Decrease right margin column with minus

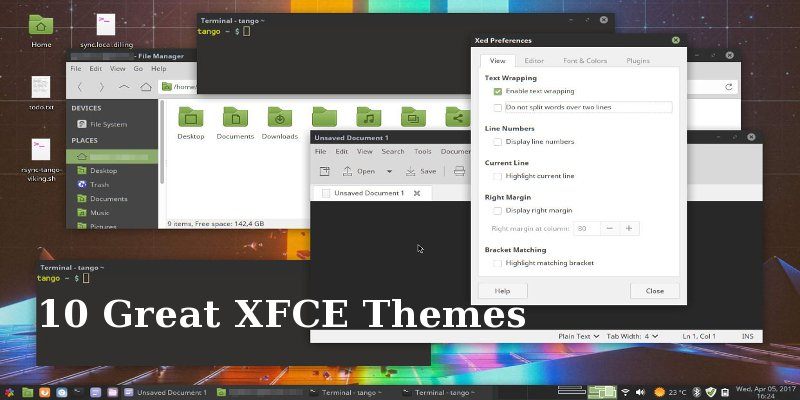(x=610, y=229)
